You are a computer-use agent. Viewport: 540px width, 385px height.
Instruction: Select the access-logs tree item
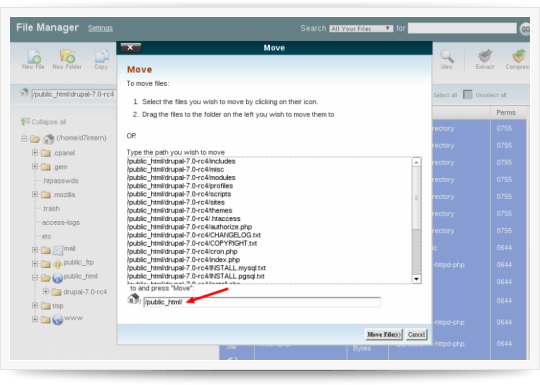(x=61, y=222)
